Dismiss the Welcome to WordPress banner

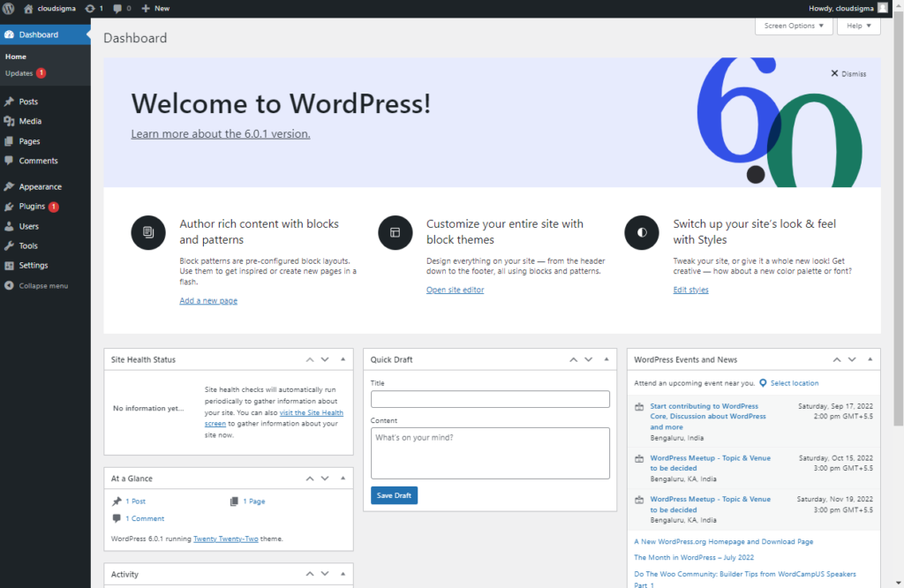point(847,73)
